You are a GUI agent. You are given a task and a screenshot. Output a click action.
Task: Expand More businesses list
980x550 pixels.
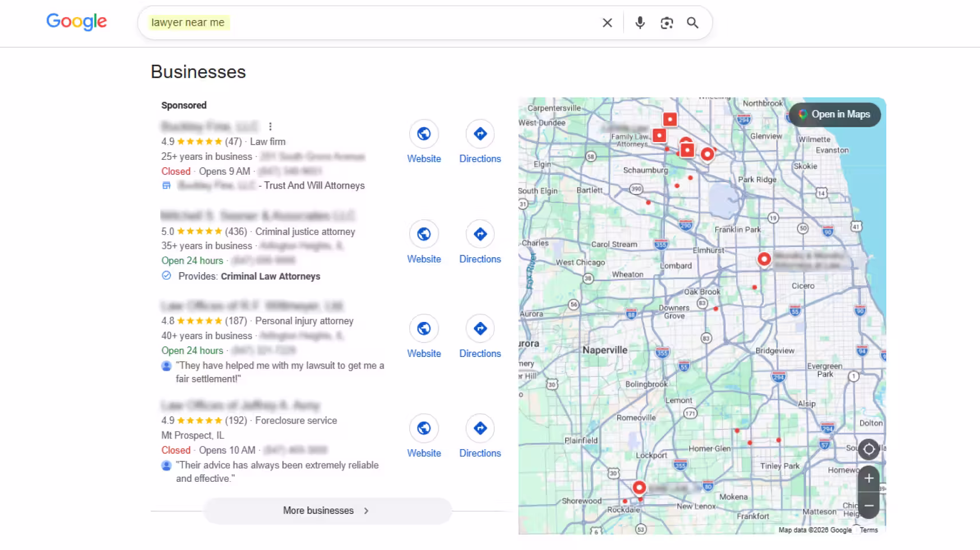click(327, 510)
